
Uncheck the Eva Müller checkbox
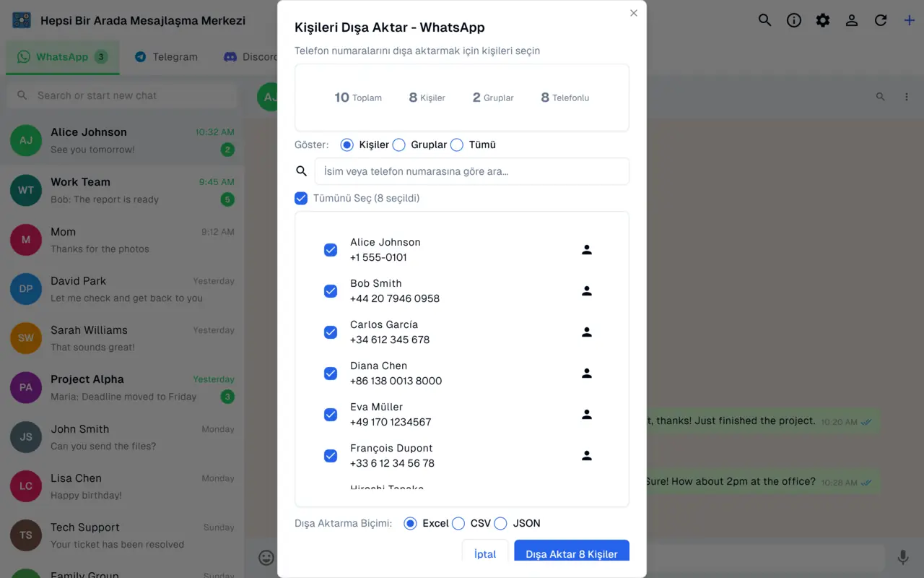pos(331,415)
